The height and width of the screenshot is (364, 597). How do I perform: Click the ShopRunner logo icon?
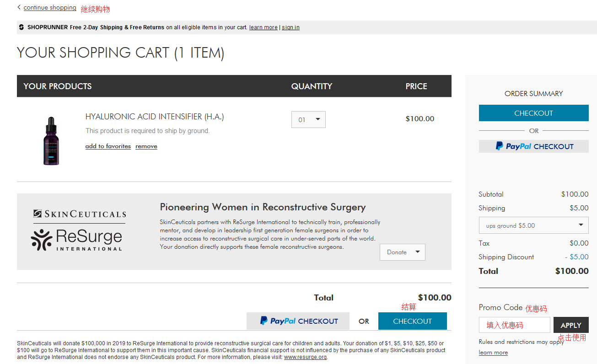(22, 27)
